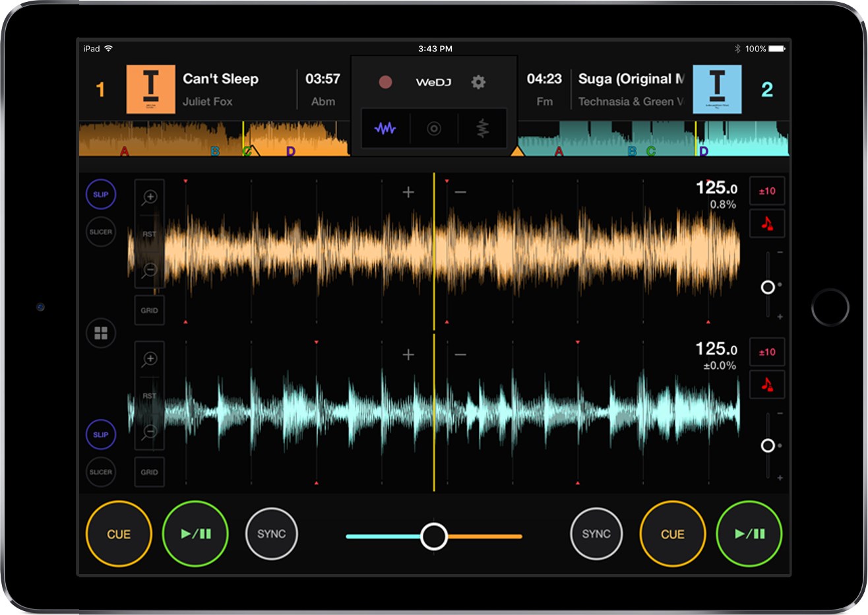The height and width of the screenshot is (615, 868).
Task: Jump to hot cue D on orange overview
Action: point(291,151)
